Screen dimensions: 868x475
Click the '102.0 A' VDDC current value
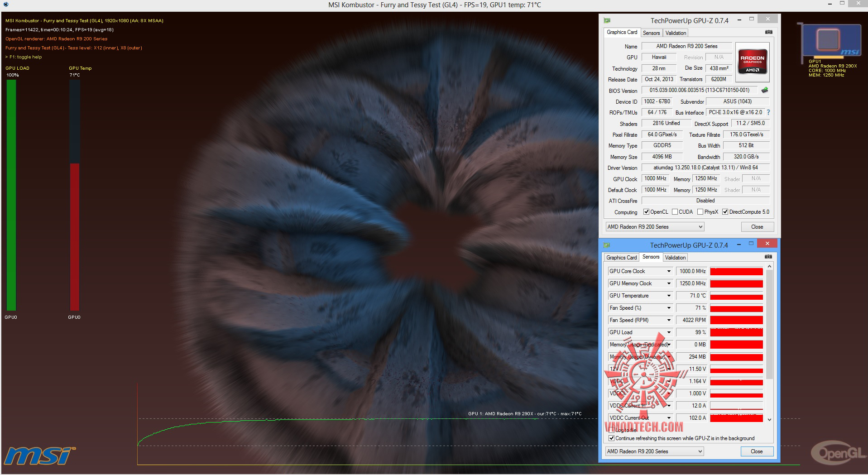691,418
